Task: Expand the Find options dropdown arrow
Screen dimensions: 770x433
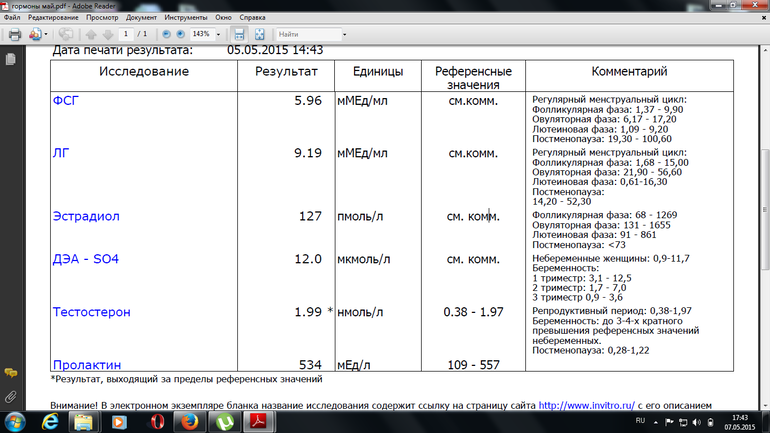Action: (344, 34)
